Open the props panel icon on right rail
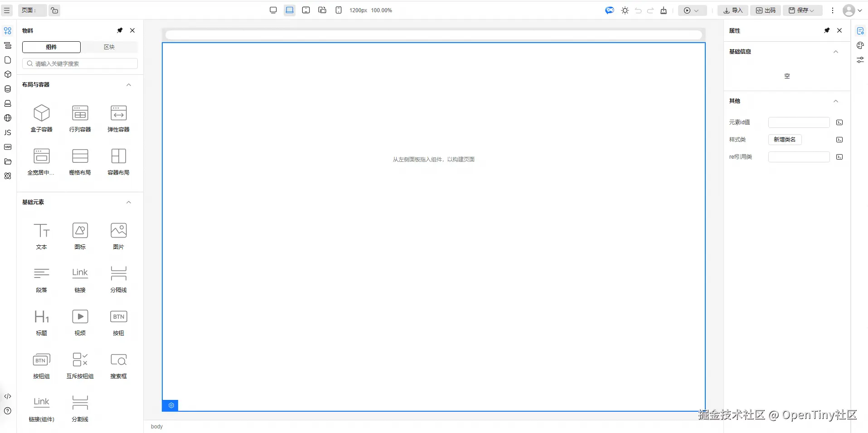Viewport: 868px width, 433px height. (860, 31)
